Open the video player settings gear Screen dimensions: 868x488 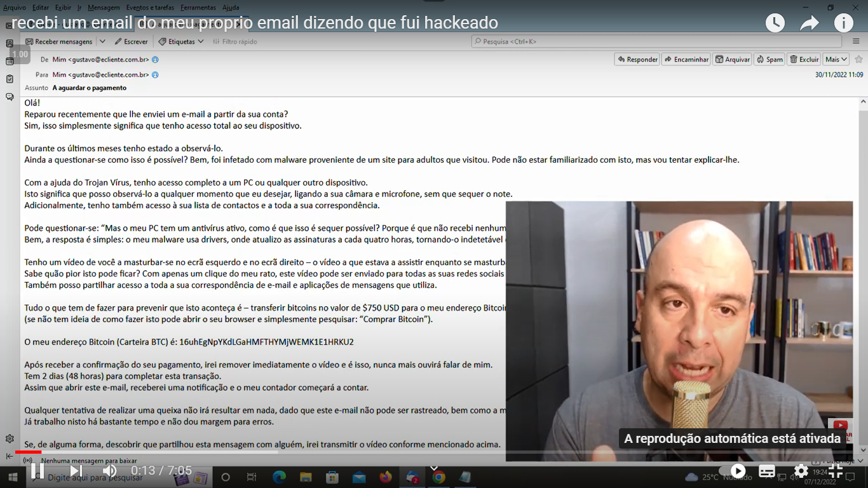pyautogui.click(x=801, y=471)
